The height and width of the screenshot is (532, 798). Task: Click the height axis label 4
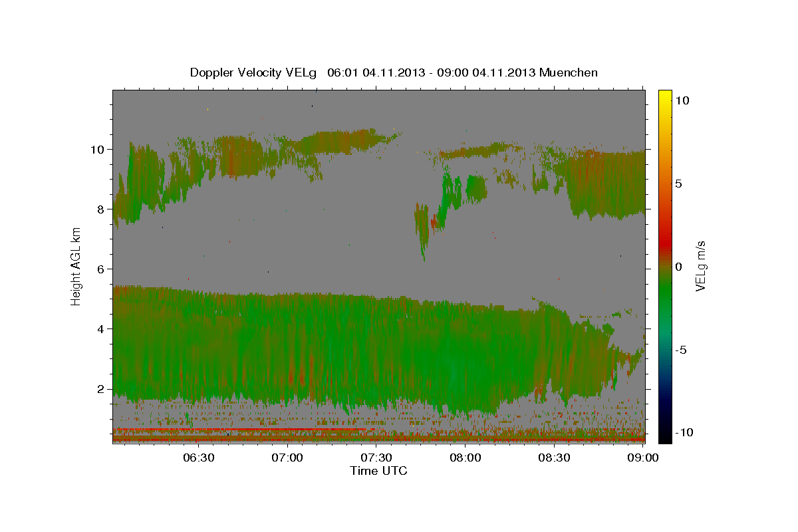tap(102, 329)
